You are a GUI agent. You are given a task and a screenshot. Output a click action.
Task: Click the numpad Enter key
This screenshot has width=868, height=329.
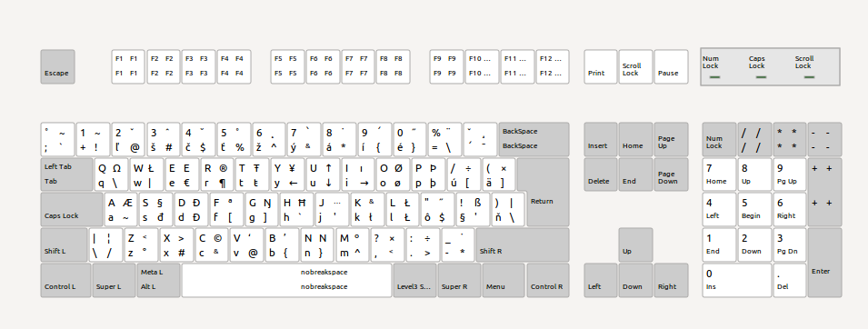(824, 263)
